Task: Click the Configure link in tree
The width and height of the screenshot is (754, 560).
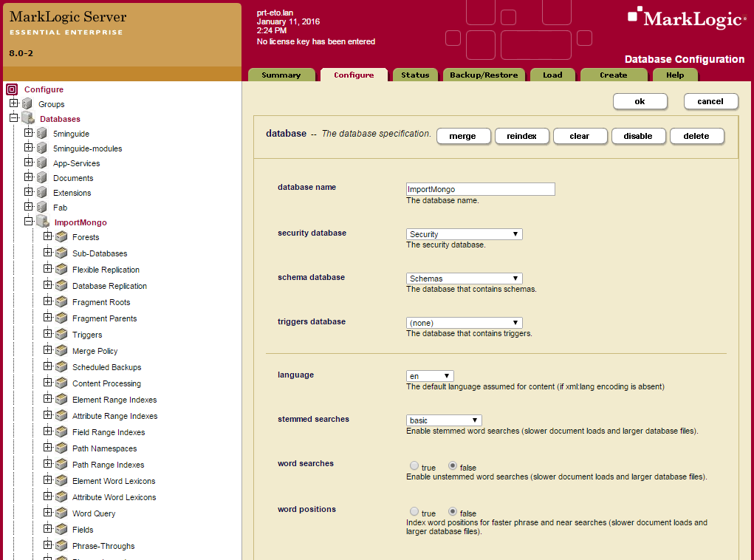Action: pos(44,89)
